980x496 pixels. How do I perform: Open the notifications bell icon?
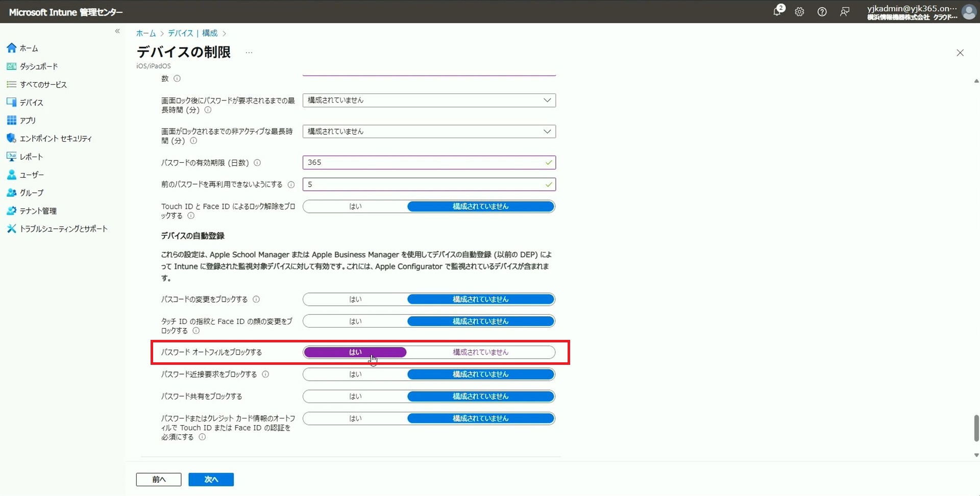pyautogui.click(x=777, y=12)
